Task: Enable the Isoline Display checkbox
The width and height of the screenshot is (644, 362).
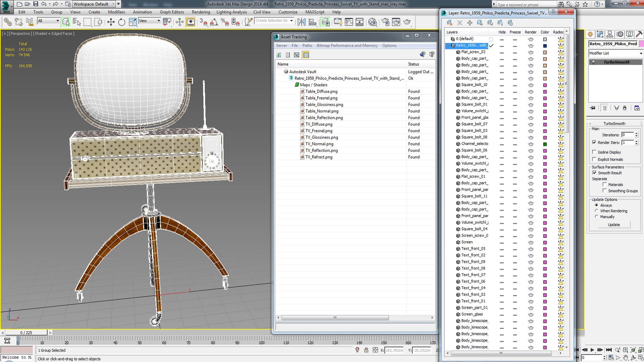Action: click(x=594, y=152)
